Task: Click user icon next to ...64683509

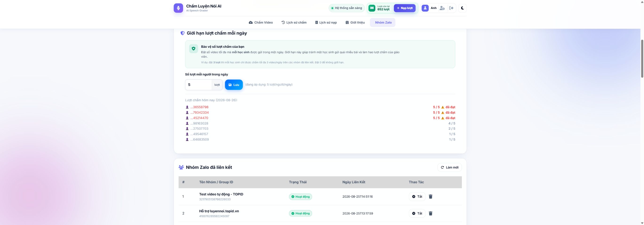Action: (187, 140)
